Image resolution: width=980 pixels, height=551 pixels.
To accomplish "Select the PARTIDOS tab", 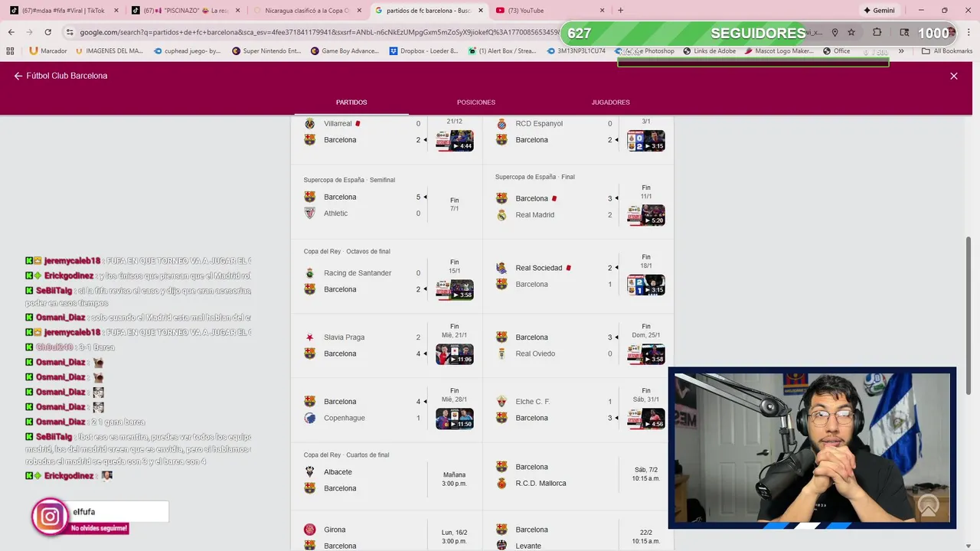I will point(351,102).
